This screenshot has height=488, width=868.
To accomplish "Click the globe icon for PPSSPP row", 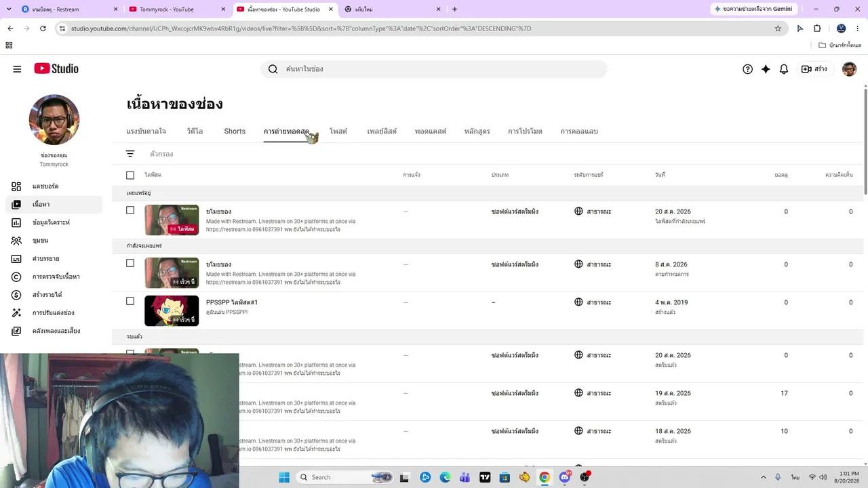I will click(578, 302).
